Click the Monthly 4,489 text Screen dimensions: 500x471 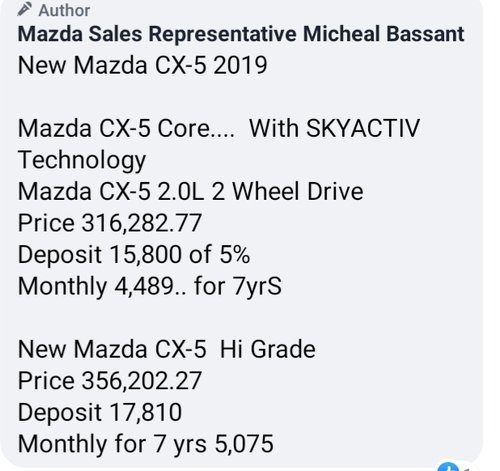(95, 286)
